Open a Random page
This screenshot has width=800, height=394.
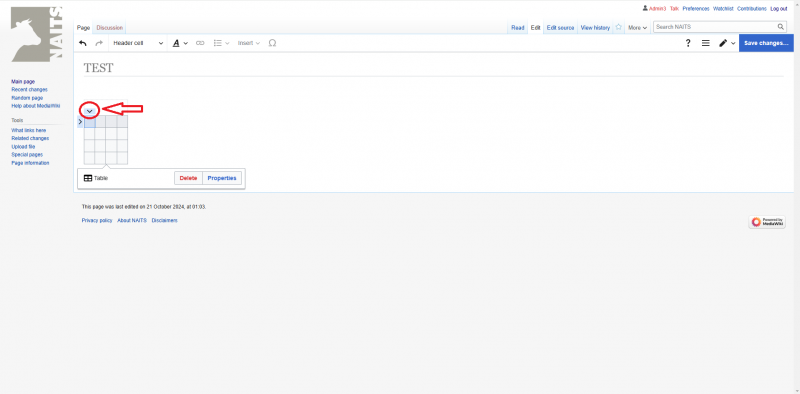[27, 98]
